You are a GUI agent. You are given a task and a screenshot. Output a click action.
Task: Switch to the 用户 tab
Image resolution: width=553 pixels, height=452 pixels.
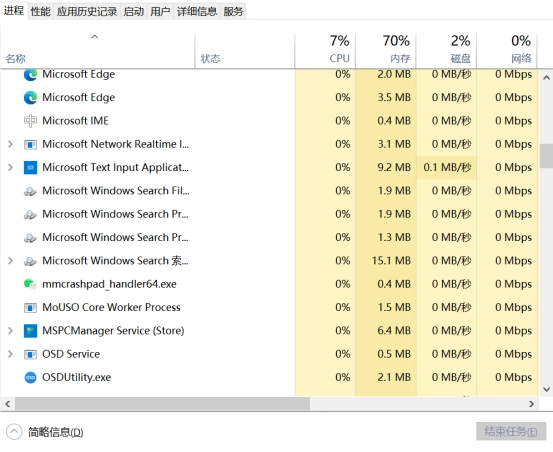point(160,12)
